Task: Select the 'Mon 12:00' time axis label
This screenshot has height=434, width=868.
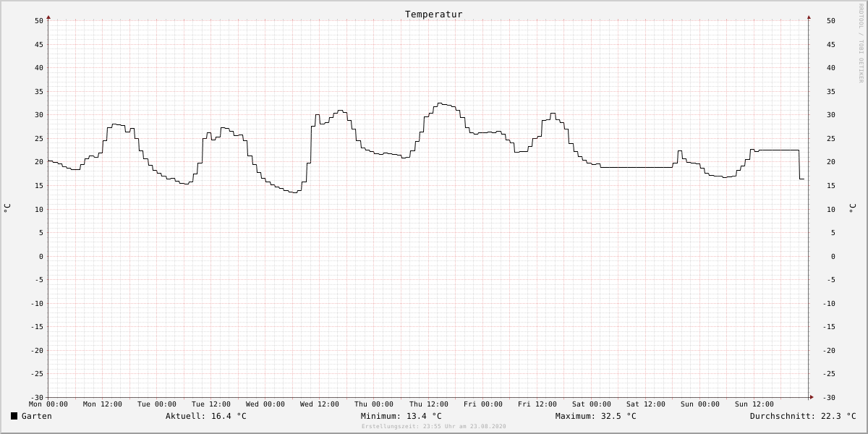Action: point(103,404)
